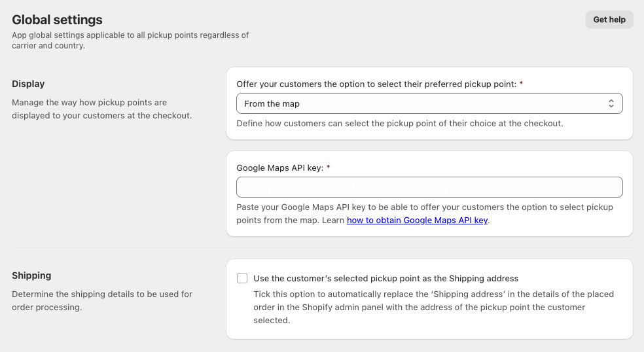Open 'how to obtain Google Maps API key' link
Viewport: 644px width, 352px height.
[x=417, y=220]
